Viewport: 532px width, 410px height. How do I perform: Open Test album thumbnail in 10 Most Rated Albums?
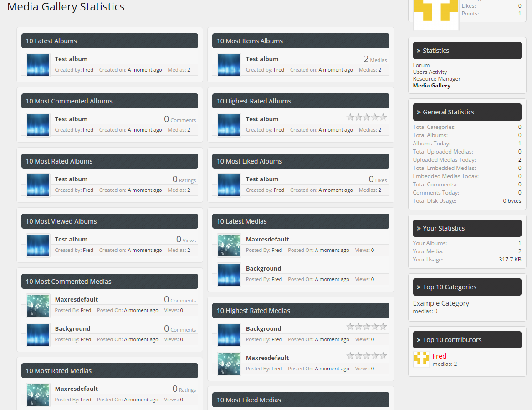pos(38,185)
